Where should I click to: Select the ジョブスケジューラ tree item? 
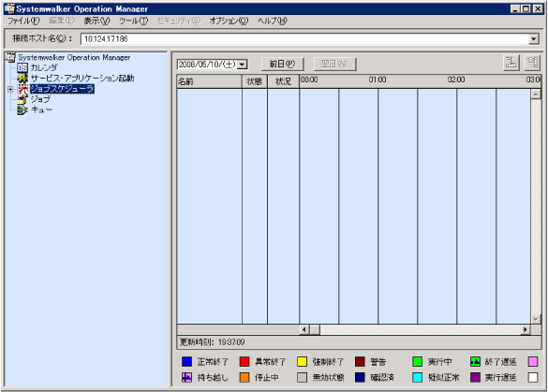62,89
